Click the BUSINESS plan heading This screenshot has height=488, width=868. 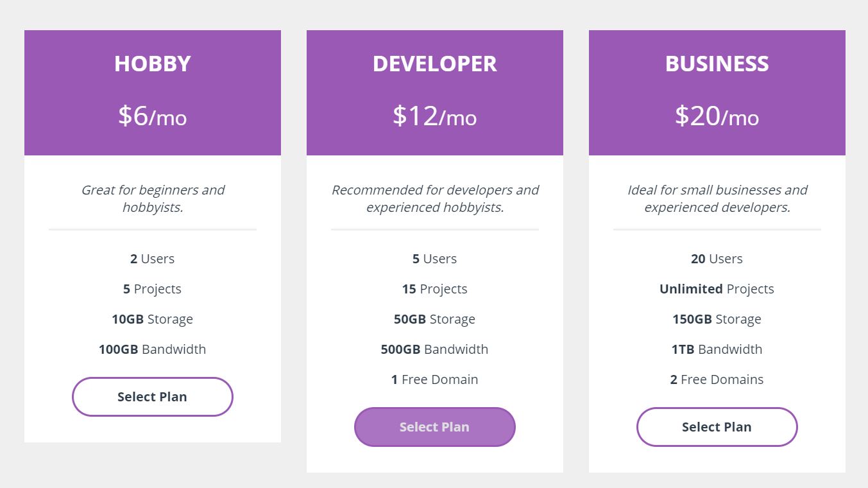717,64
